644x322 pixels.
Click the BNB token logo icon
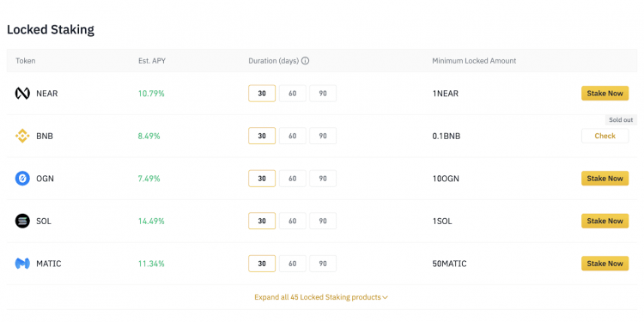(x=22, y=136)
